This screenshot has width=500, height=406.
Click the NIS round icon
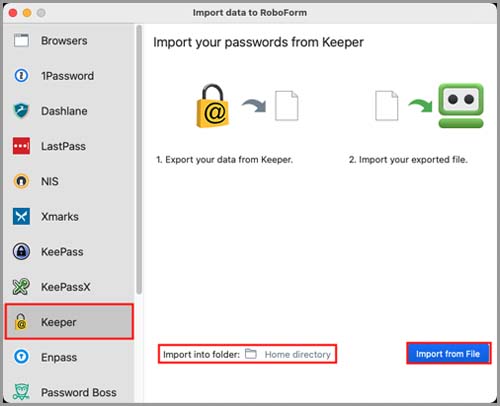(21, 181)
